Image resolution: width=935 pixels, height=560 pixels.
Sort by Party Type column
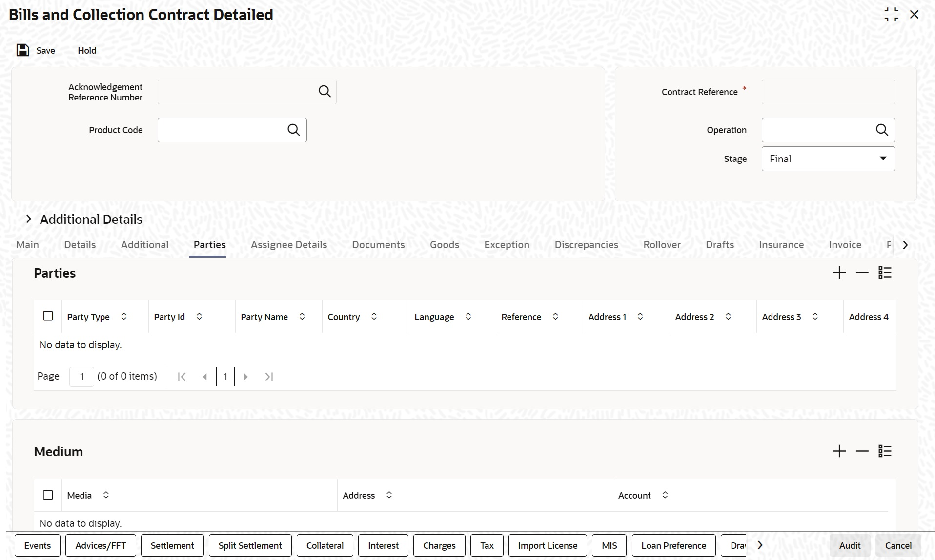pyautogui.click(x=124, y=317)
